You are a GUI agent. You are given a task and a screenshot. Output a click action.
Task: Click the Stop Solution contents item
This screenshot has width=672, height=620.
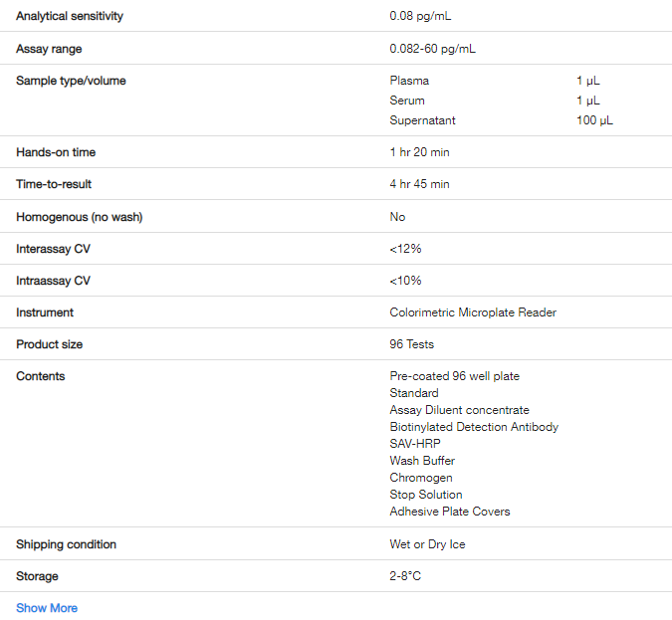[425, 495]
